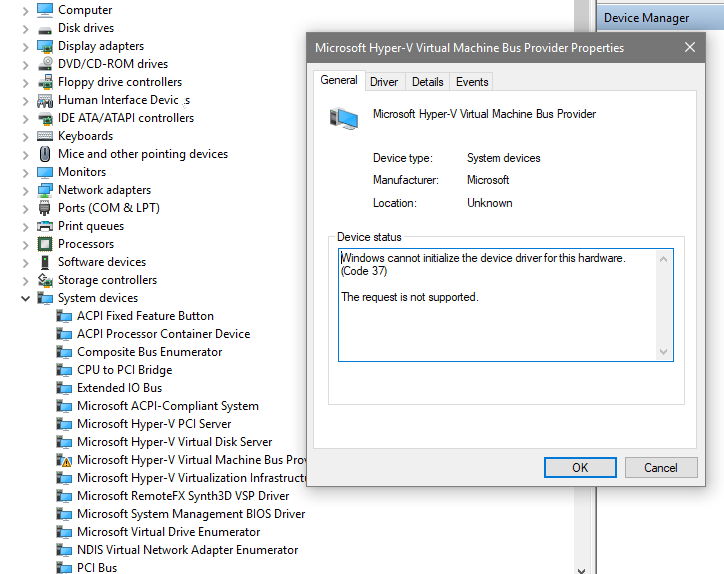This screenshot has height=574, width=724.
Task: Click the Extended IO Bus icon
Action: 64,388
